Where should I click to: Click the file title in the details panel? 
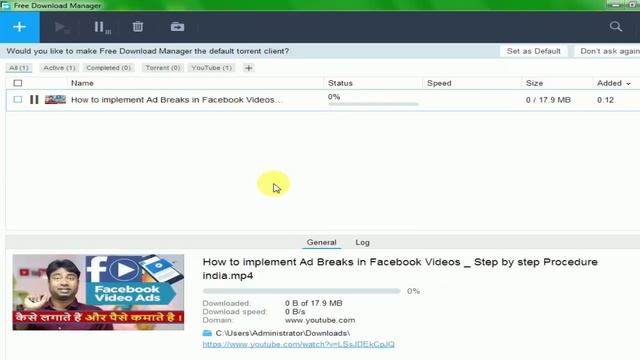click(x=400, y=269)
